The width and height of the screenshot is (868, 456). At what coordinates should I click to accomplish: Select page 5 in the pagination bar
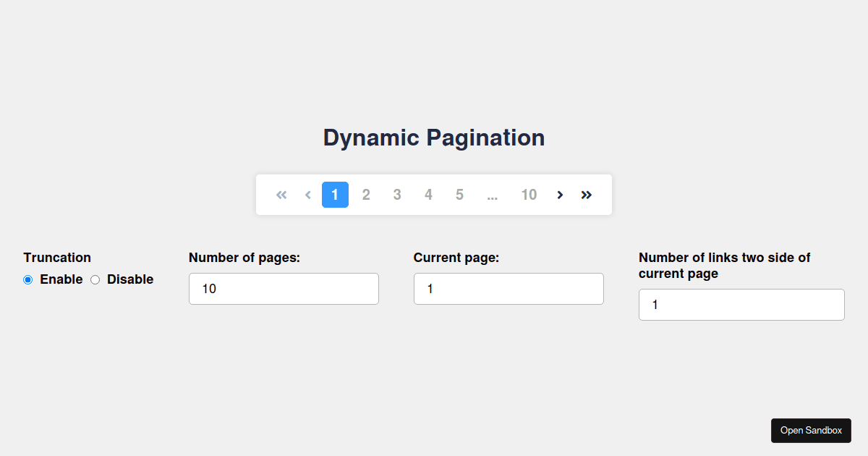point(459,194)
